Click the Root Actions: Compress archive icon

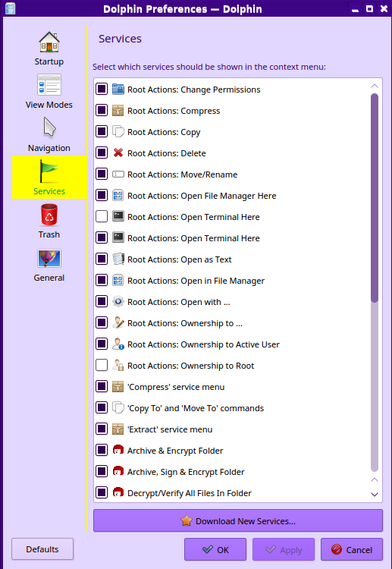click(118, 110)
